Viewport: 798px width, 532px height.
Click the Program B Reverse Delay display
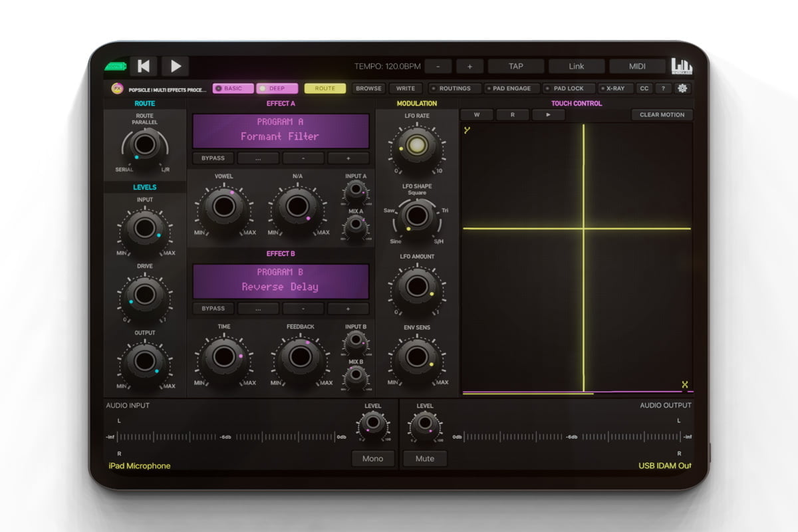281,281
